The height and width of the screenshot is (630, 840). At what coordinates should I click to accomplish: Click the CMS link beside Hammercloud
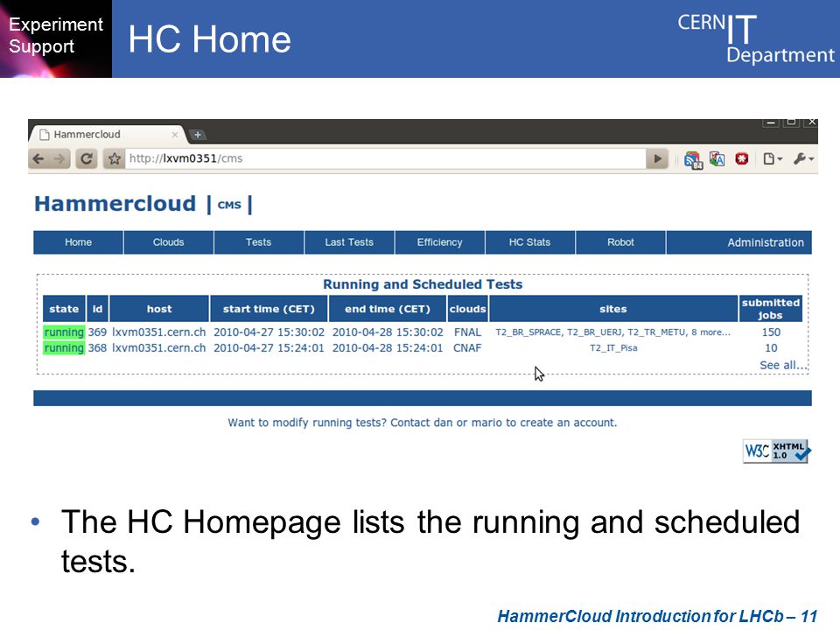coord(229,205)
